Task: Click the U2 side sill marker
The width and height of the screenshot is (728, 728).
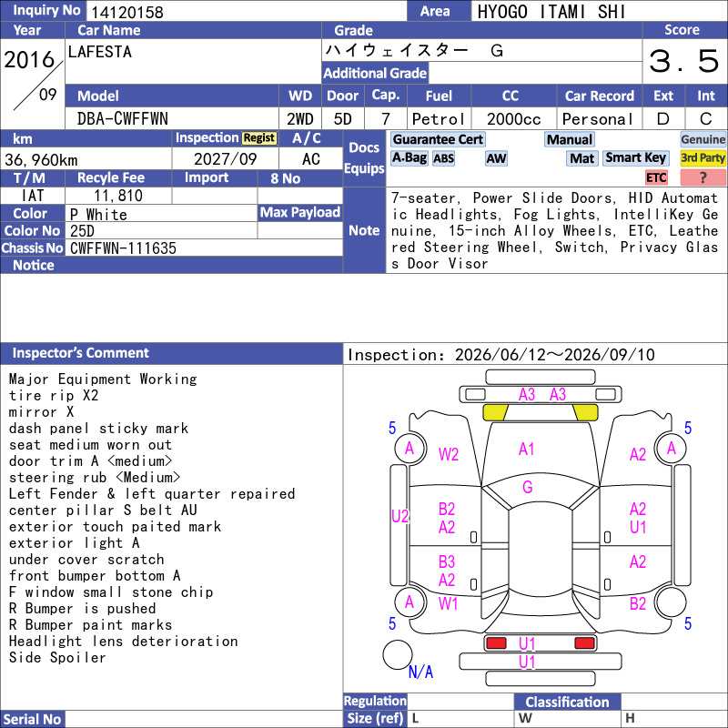Action: click(x=399, y=516)
